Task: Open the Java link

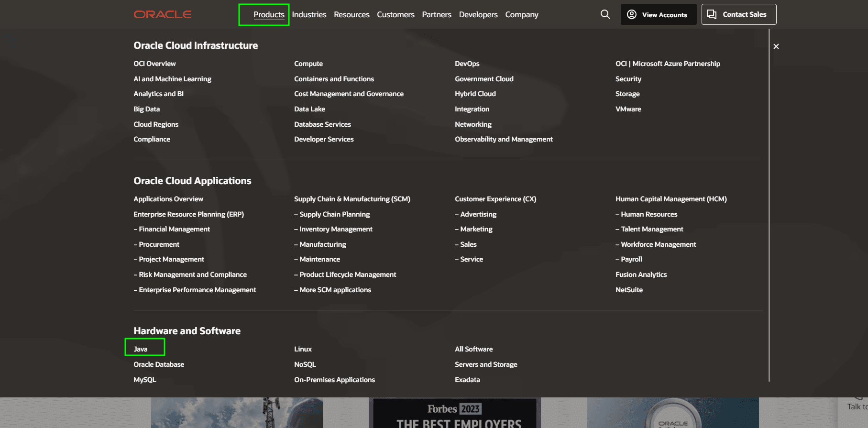Action: point(141,349)
